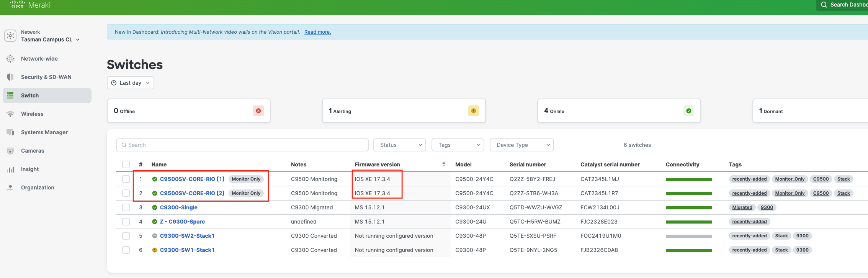Click the Network selector icon in sidebar
868x278 pixels.
coord(10,36)
